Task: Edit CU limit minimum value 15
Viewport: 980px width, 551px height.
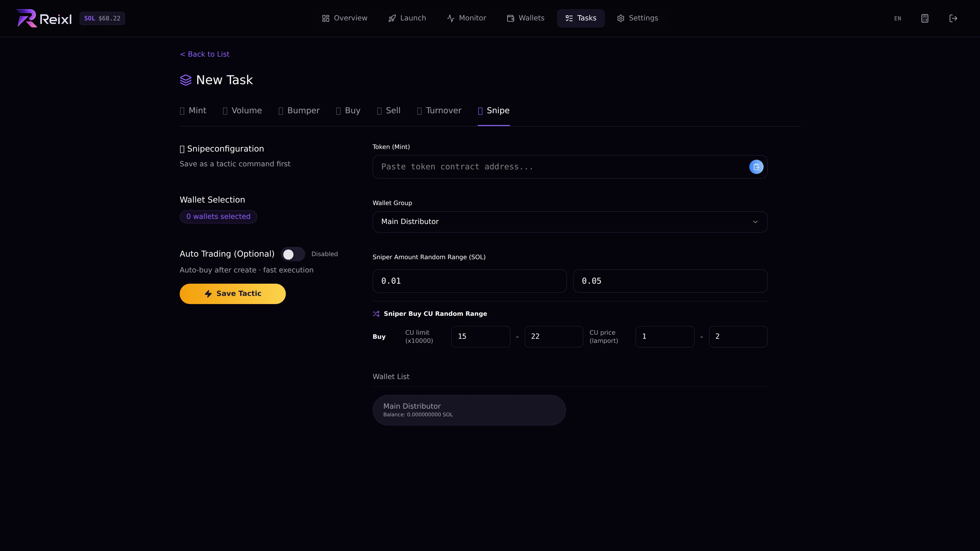Action: coord(481,336)
